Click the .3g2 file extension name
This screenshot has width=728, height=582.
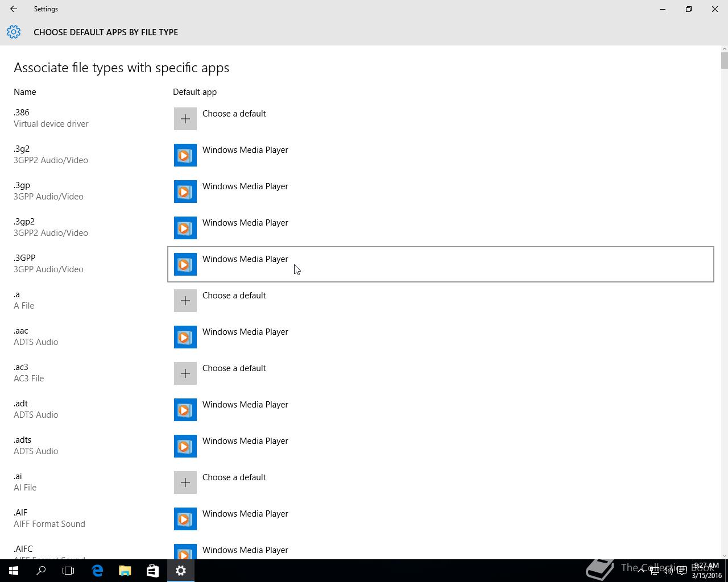coord(22,149)
